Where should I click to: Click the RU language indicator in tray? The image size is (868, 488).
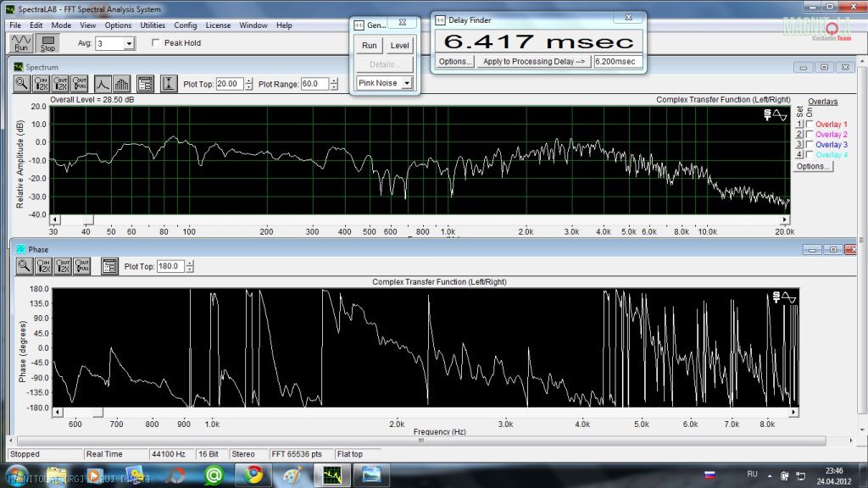point(752,474)
